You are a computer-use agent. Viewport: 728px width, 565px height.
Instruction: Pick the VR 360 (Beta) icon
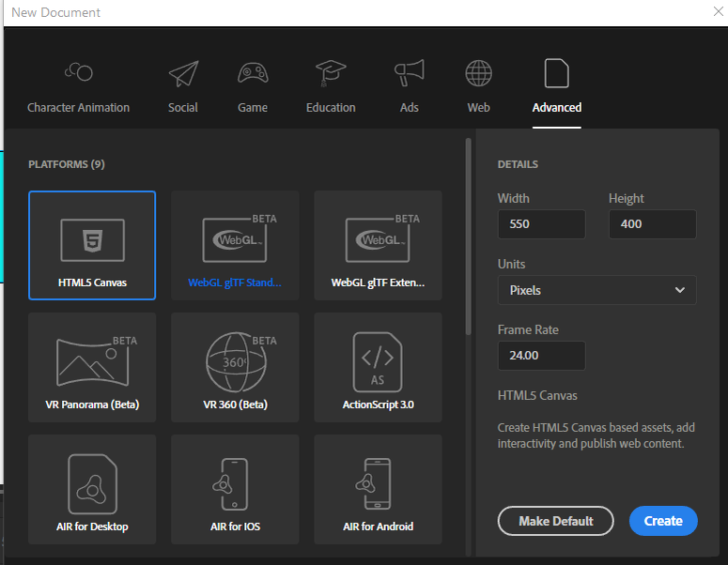pos(240,362)
